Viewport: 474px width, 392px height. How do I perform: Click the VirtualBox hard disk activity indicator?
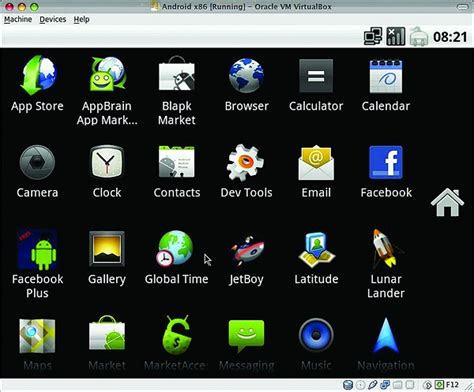point(348,385)
